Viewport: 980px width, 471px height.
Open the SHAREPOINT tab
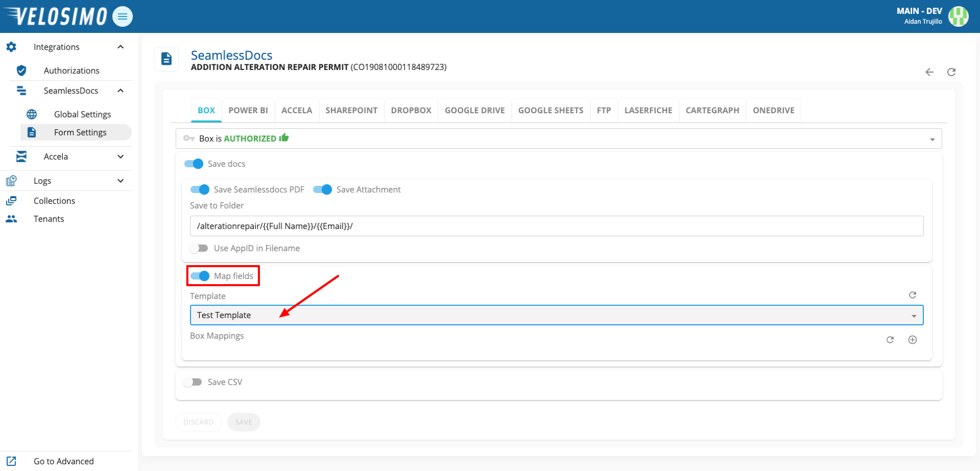pyautogui.click(x=352, y=110)
